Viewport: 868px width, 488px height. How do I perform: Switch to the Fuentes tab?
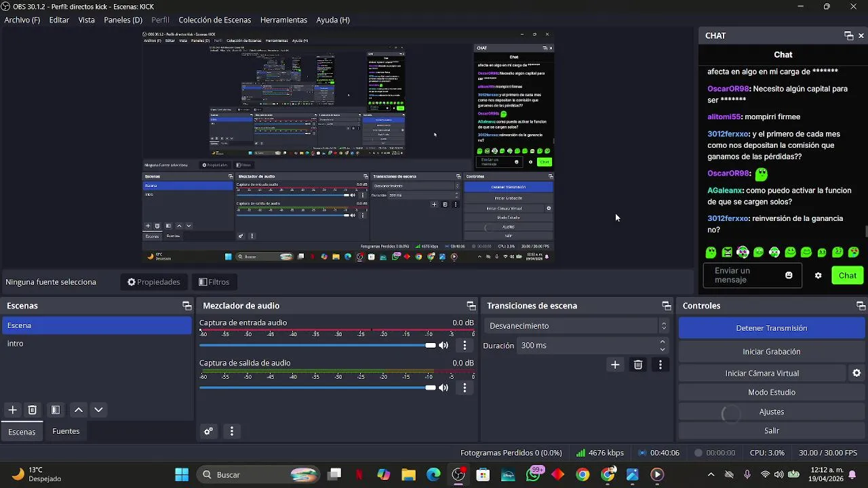pos(66,431)
